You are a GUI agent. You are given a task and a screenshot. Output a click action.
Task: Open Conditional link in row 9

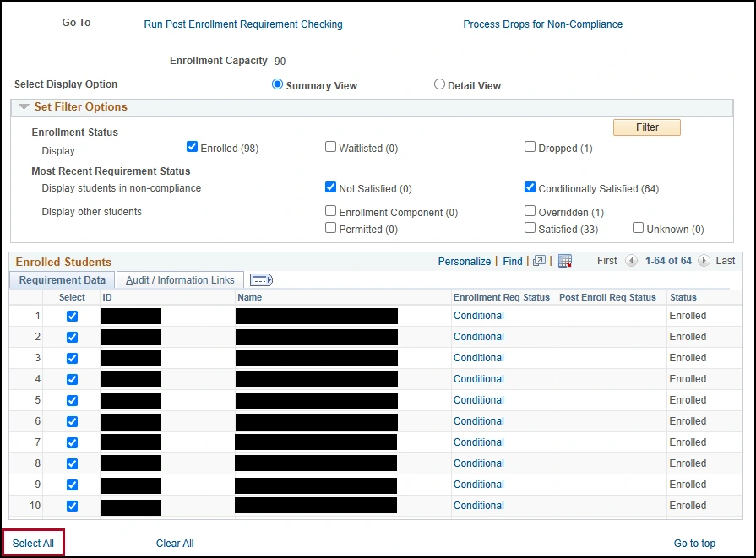click(x=478, y=485)
